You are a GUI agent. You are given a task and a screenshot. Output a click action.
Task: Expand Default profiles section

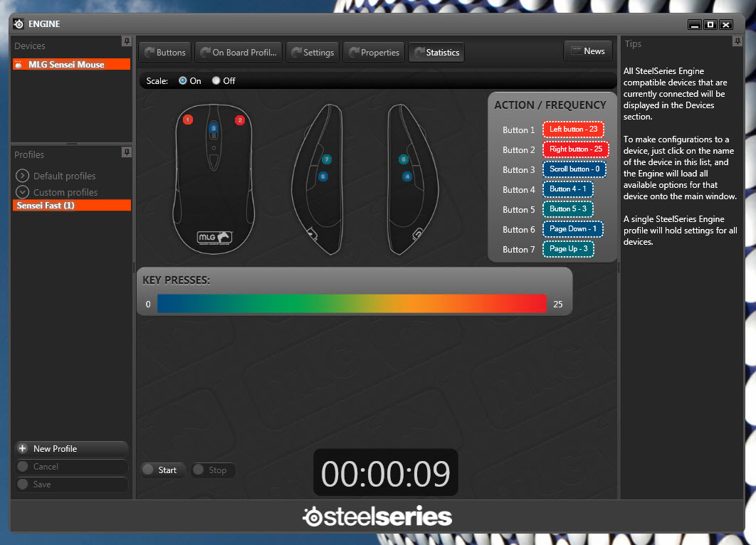pyautogui.click(x=22, y=176)
